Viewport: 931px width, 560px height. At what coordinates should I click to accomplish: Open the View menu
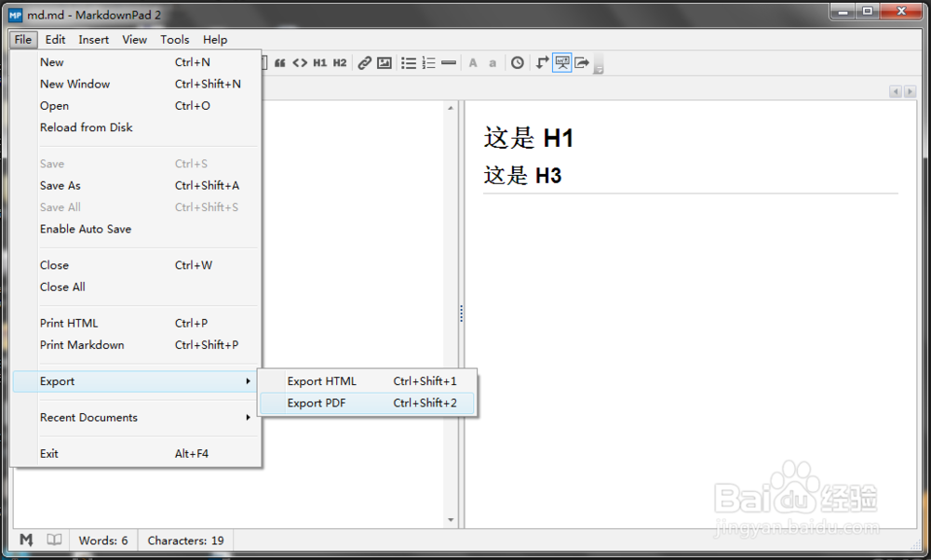(x=135, y=40)
